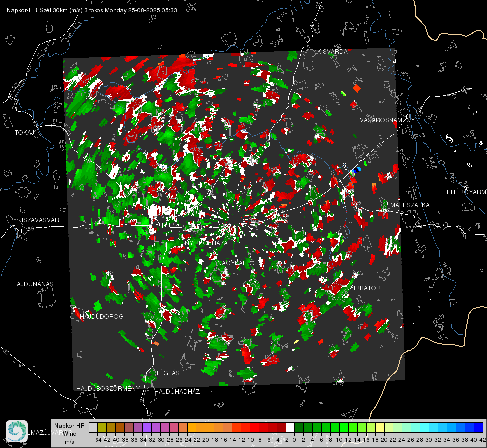Click the blue radar echo patch near road 41

pyautogui.click(x=356, y=170)
